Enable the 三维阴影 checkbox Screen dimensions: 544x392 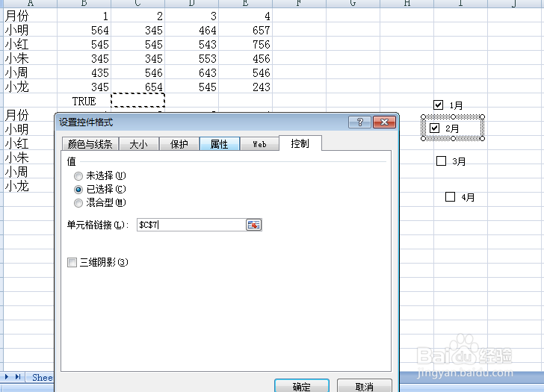click(72, 262)
